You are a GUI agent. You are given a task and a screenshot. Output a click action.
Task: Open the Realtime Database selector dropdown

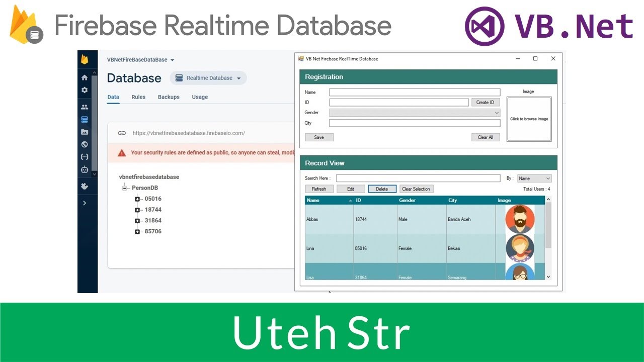208,78
